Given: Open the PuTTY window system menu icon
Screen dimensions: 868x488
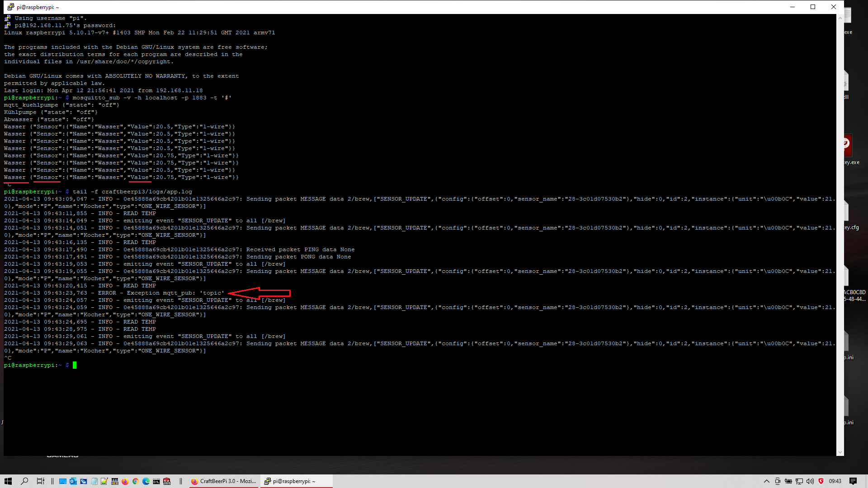Looking at the screenshot, I should (x=10, y=7).
